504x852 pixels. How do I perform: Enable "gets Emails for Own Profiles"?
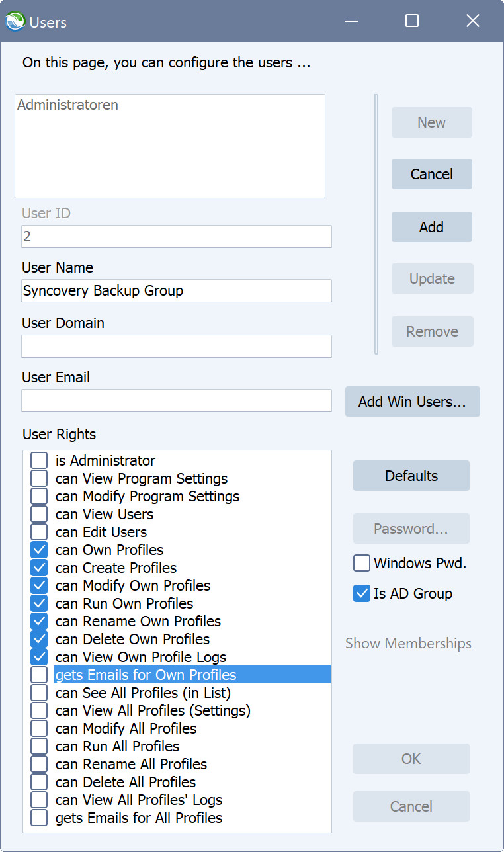point(38,675)
